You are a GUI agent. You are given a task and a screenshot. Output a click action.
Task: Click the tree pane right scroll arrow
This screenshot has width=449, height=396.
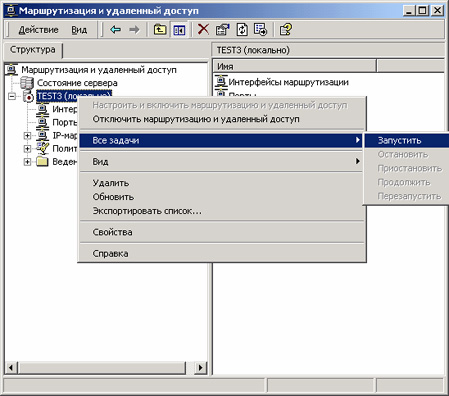(200, 368)
